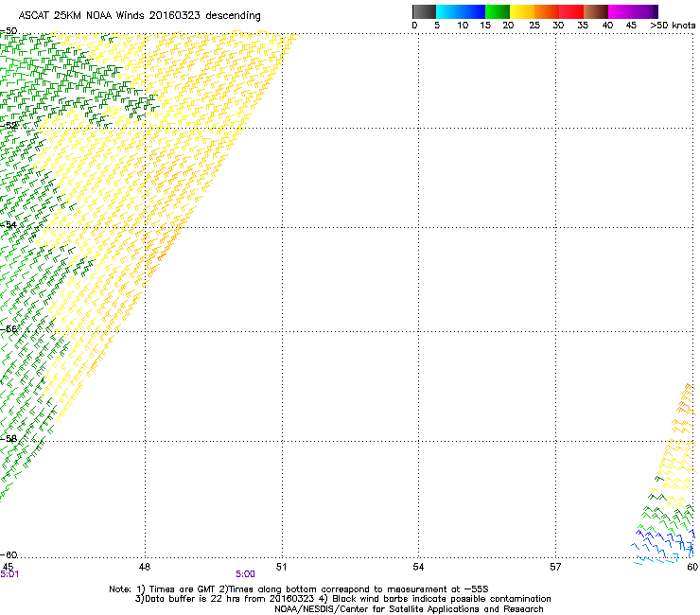700x615 pixels.
Task: Click the gray 0-5 knots color segment
Action: tap(424, 11)
